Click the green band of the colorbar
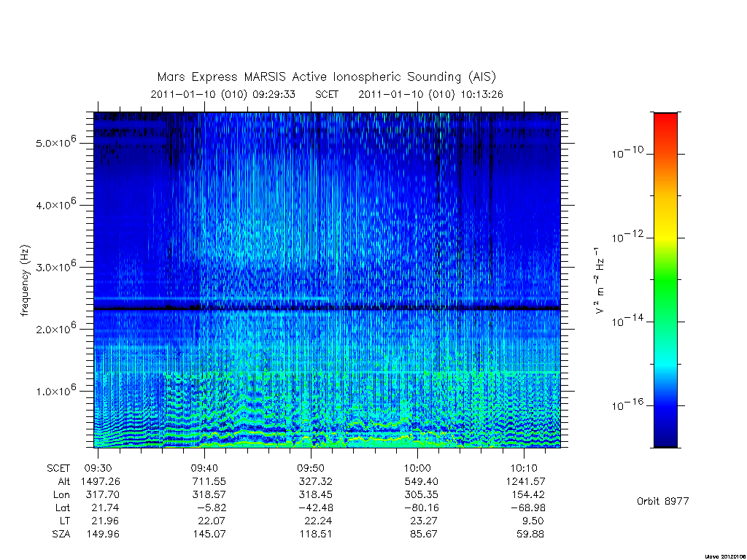This screenshot has height=560, width=747. point(665,281)
